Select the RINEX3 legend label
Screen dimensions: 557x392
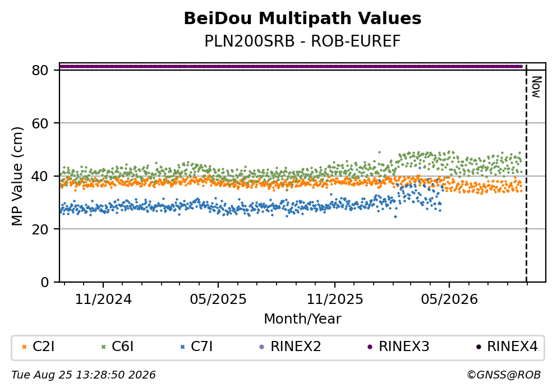point(404,347)
